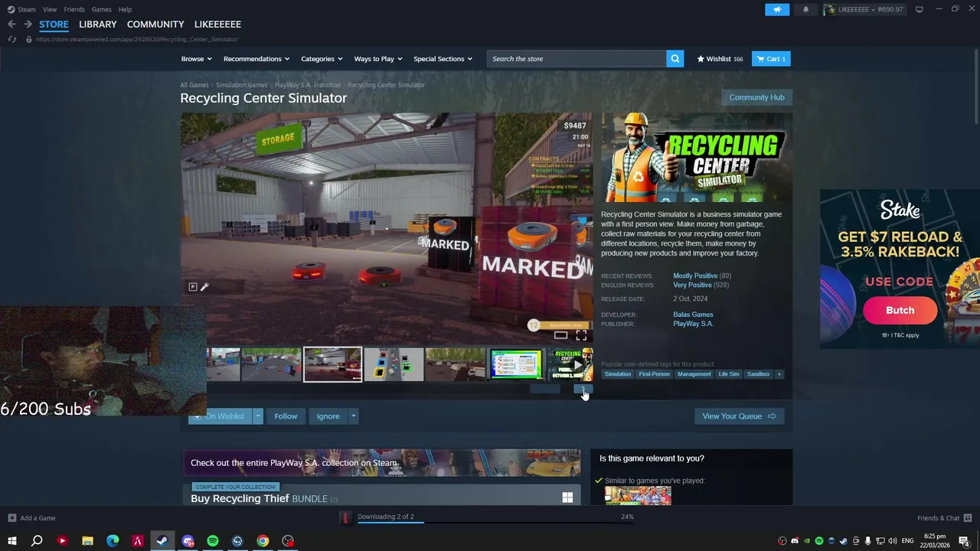
Task: Switch to the COMMUNITY tab
Action: pos(155,24)
